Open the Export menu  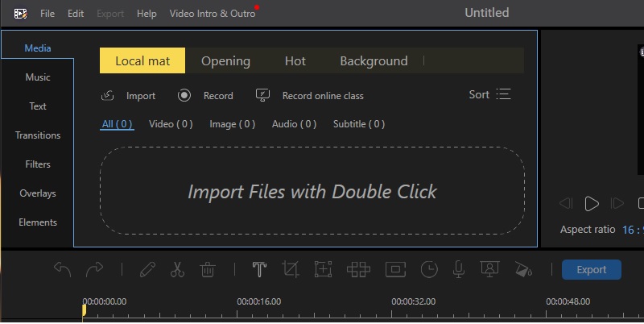click(110, 14)
